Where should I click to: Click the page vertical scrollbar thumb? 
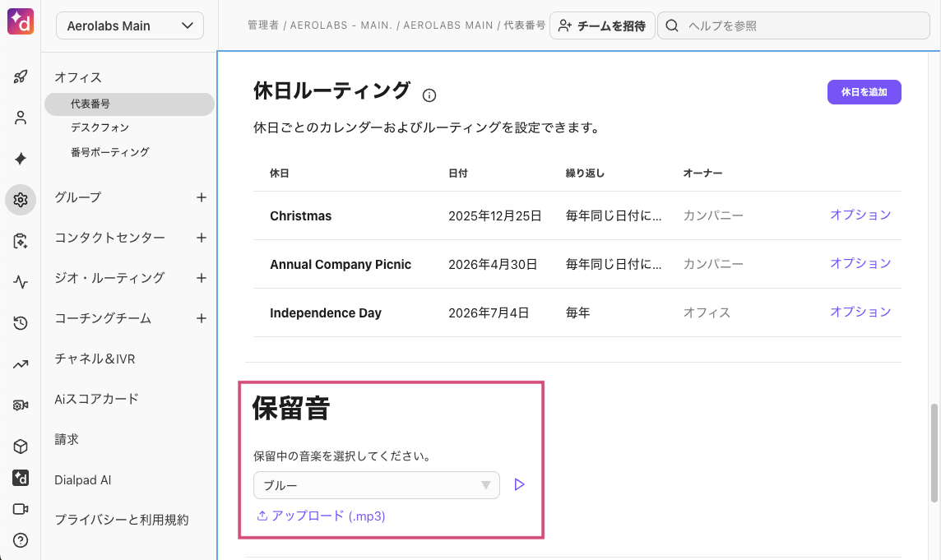(x=934, y=452)
